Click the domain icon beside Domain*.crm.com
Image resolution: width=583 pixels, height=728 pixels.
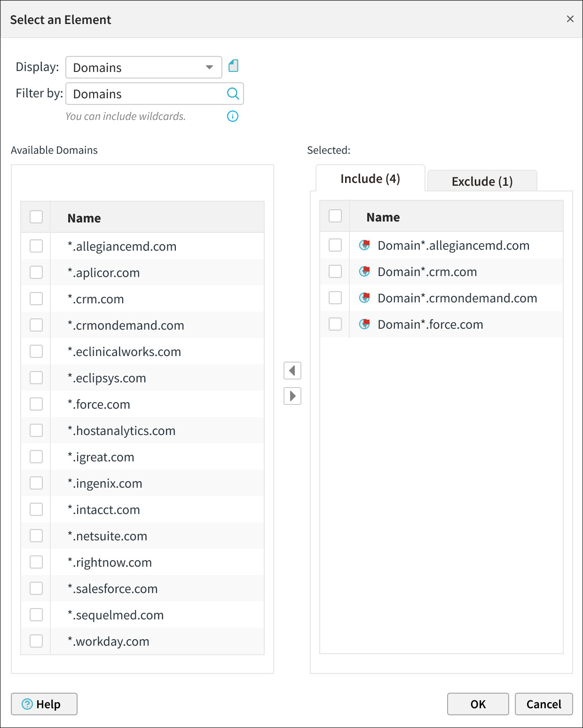(364, 271)
